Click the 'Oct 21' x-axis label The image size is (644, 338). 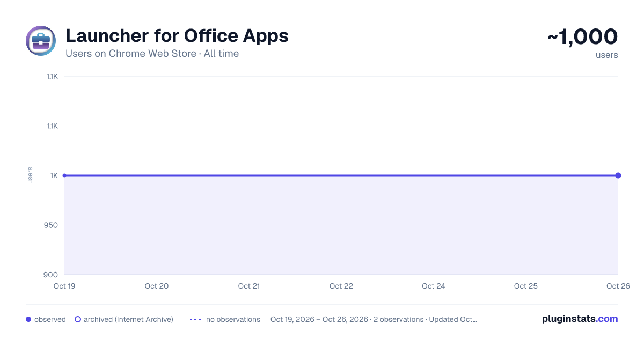[x=249, y=286]
